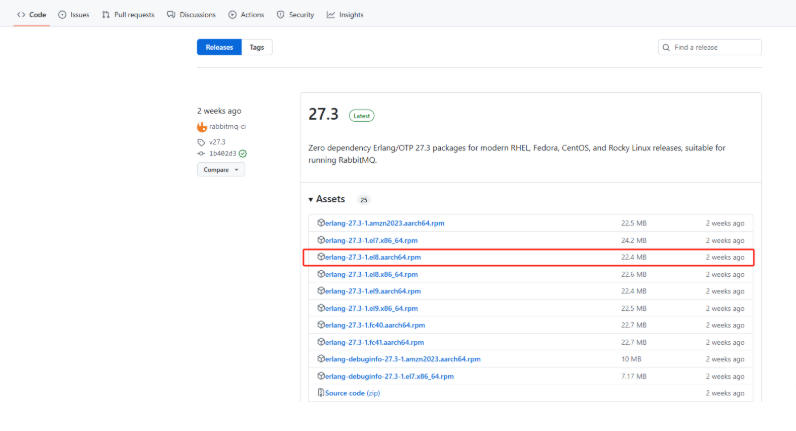Download erlang-27.3-1.amzn2023.aarch64.rpm
This screenshot has width=796, height=431.
(x=384, y=223)
